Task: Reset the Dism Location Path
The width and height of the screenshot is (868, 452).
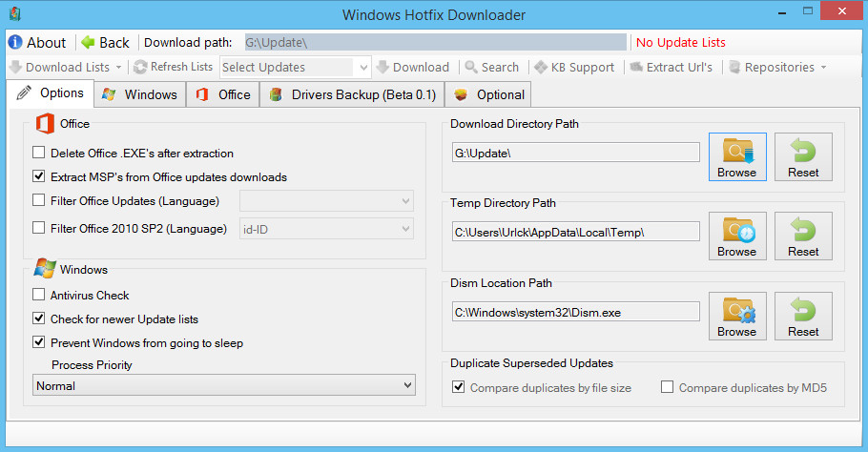Action: click(803, 316)
